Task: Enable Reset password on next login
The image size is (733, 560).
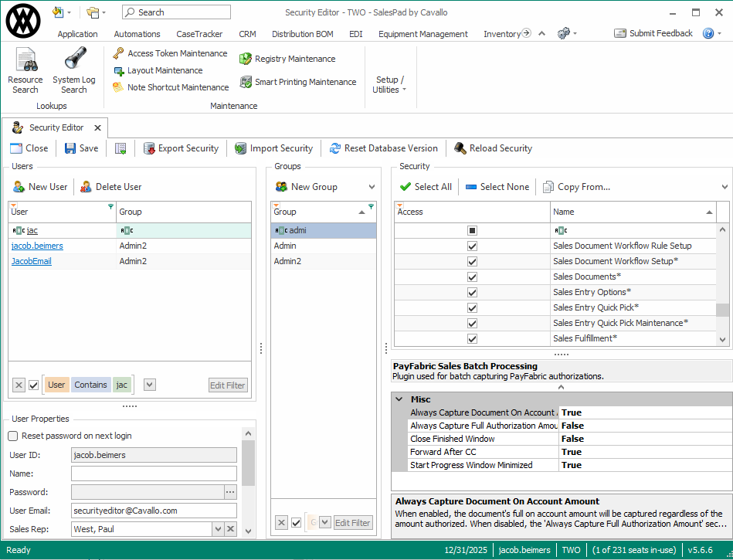Action: (13, 436)
